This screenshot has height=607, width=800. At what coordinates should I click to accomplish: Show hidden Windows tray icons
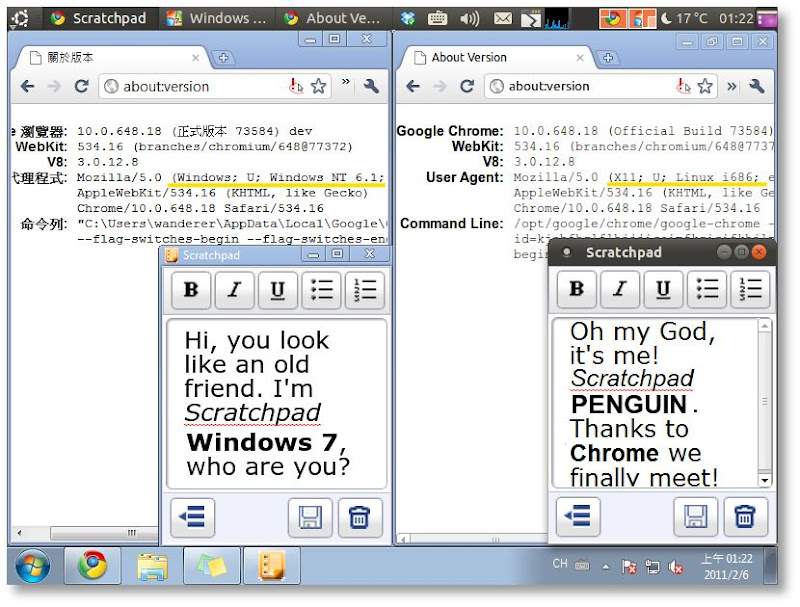click(x=606, y=567)
